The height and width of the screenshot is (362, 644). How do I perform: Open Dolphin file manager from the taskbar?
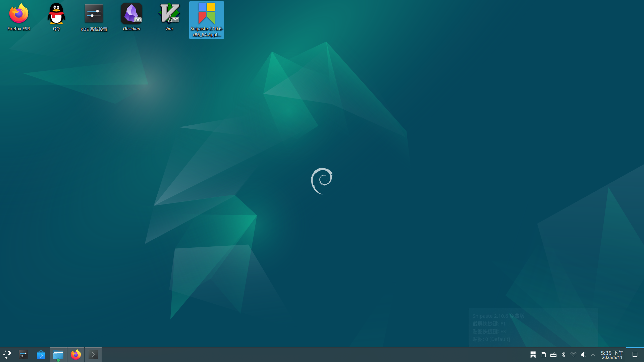point(58,354)
